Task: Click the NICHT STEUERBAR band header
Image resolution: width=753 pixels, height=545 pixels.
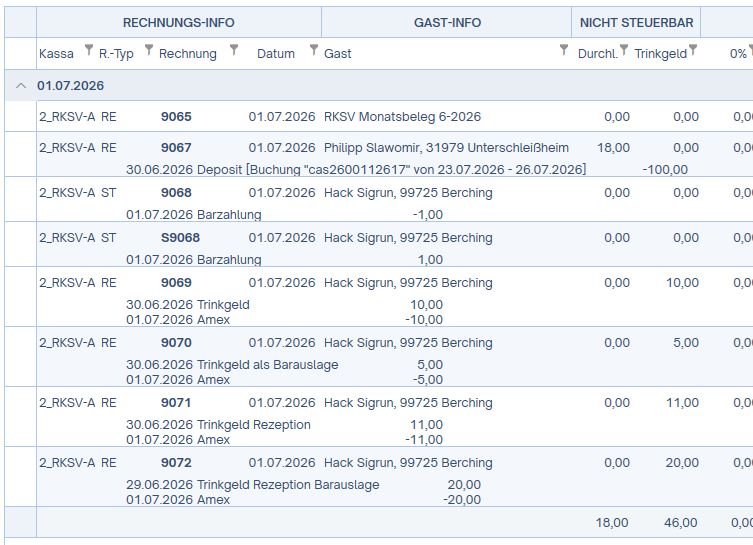Action: 636,23
